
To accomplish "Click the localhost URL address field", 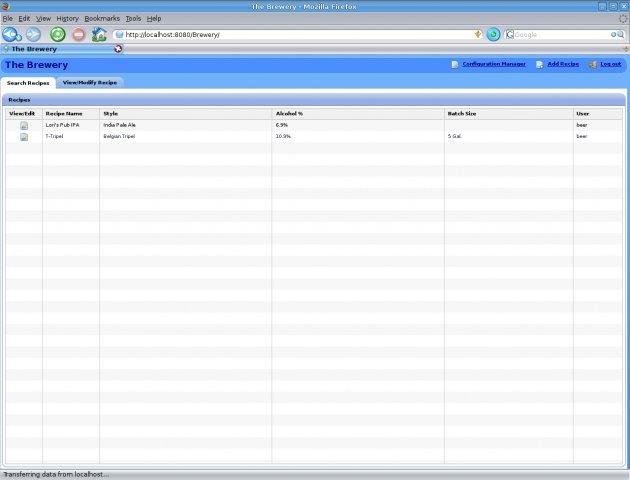I will (297, 35).
